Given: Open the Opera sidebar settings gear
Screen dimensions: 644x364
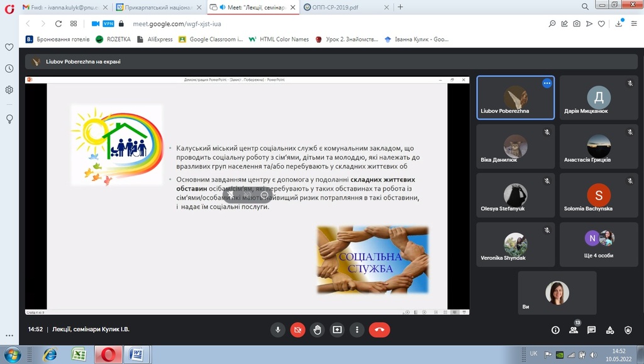Looking at the screenshot, I should [x=9, y=90].
